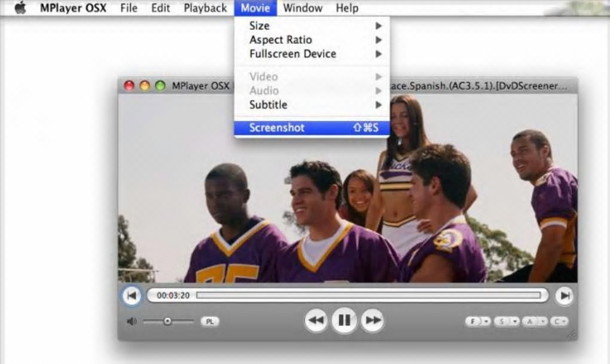Click the player window title bar filename
Screen dimensions: 610x364
pyautogui.click(x=479, y=85)
